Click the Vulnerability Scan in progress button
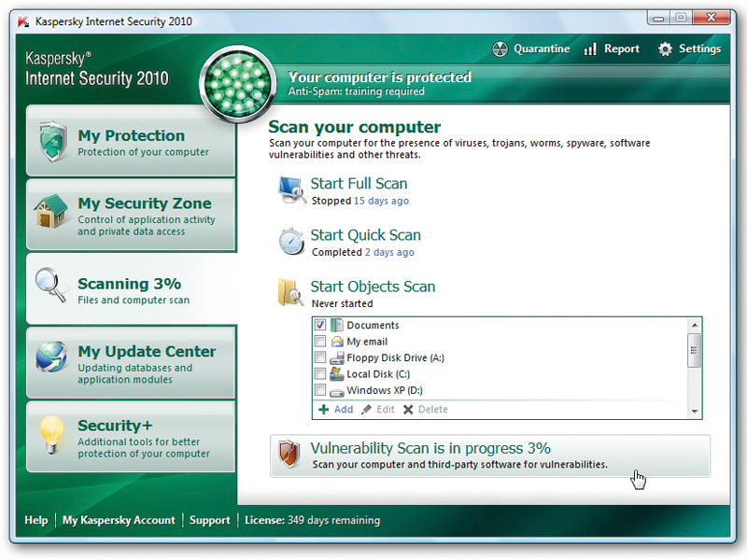The image size is (747, 560). [x=490, y=455]
